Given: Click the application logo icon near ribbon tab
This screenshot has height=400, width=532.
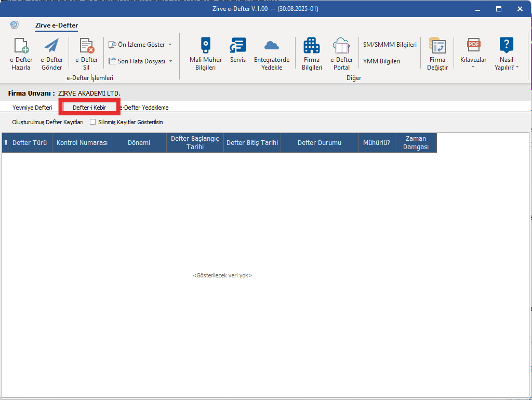Looking at the screenshot, I should pos(14,25).
